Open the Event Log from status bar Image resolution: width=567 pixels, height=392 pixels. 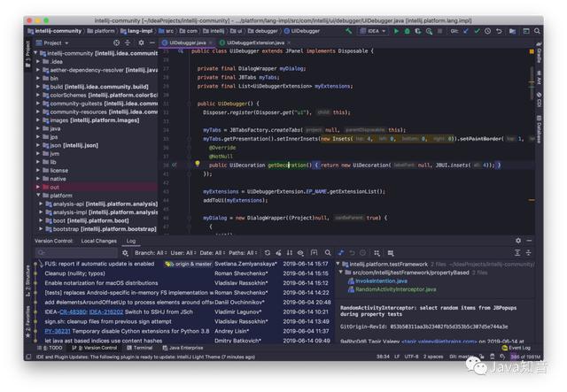516,348
